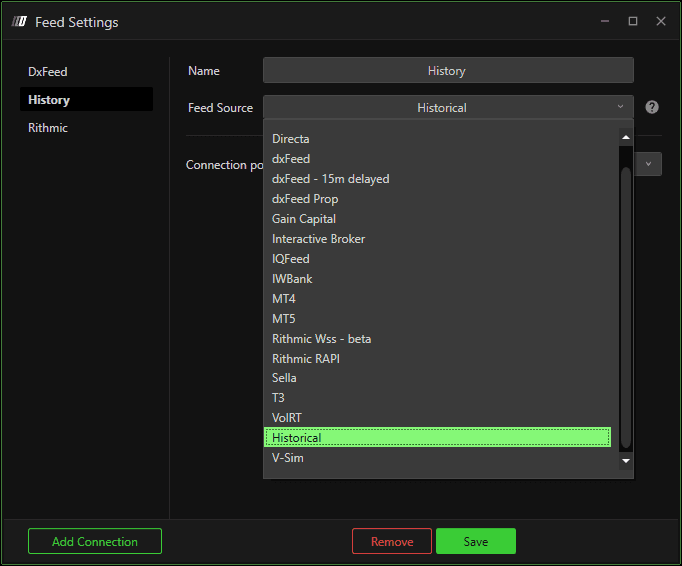Viewport: 682px width, 566px height.
Task: Choose dxFeed from feed source list
Action: click(437, 159)
